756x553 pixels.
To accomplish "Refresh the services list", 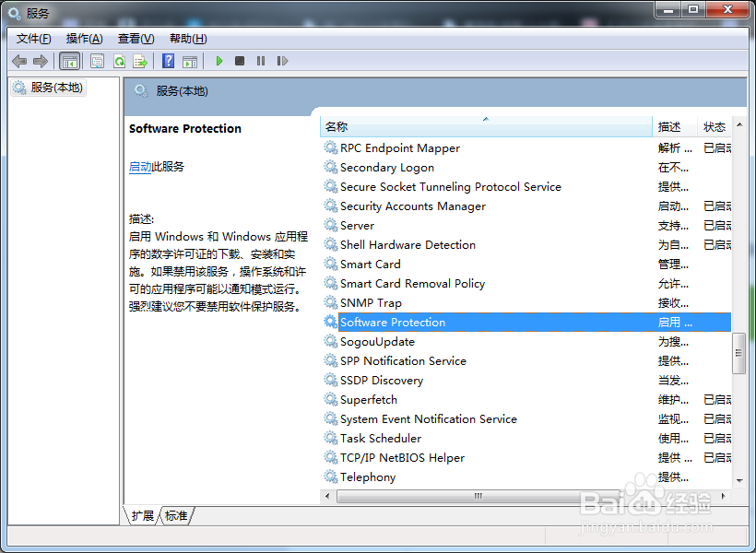I will click(119, 61).
